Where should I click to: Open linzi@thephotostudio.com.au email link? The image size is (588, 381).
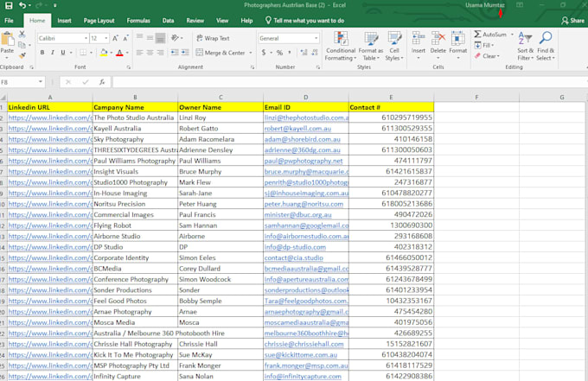306,117
